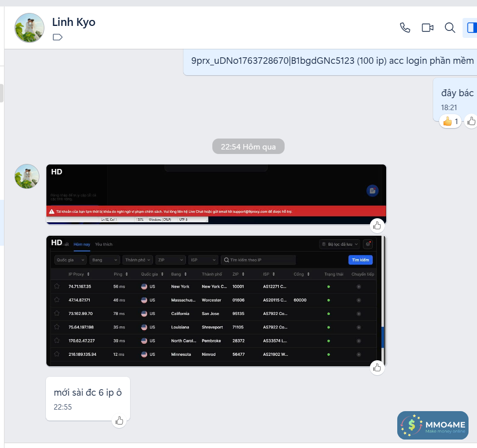Open Linh Kyo's profile avatar in header

click(29, 28)
